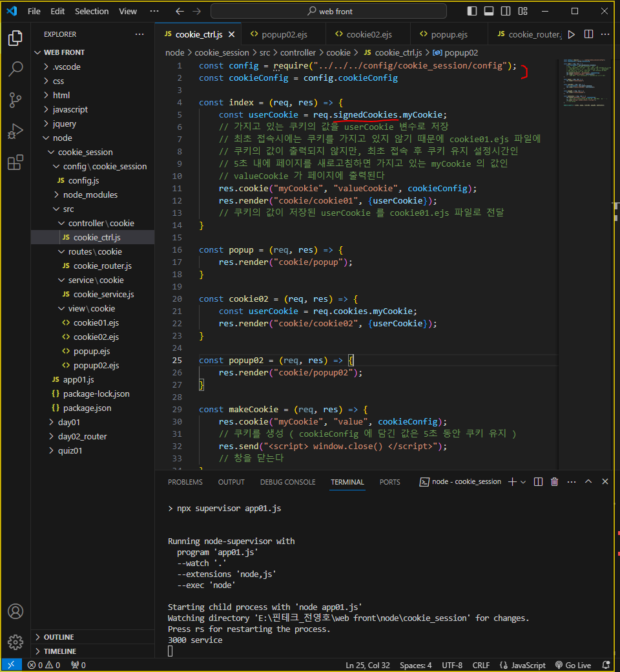
Task: Collapse the WEB FRONT root folder
Action: (93, 52)
